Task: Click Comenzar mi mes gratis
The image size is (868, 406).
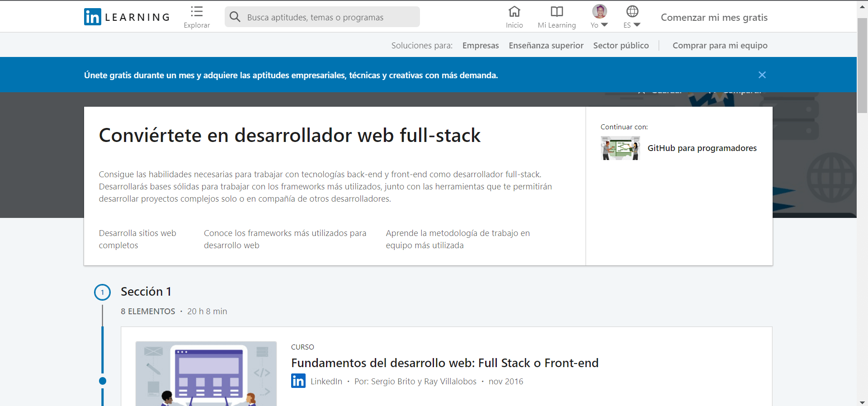Action: point(714,17)
